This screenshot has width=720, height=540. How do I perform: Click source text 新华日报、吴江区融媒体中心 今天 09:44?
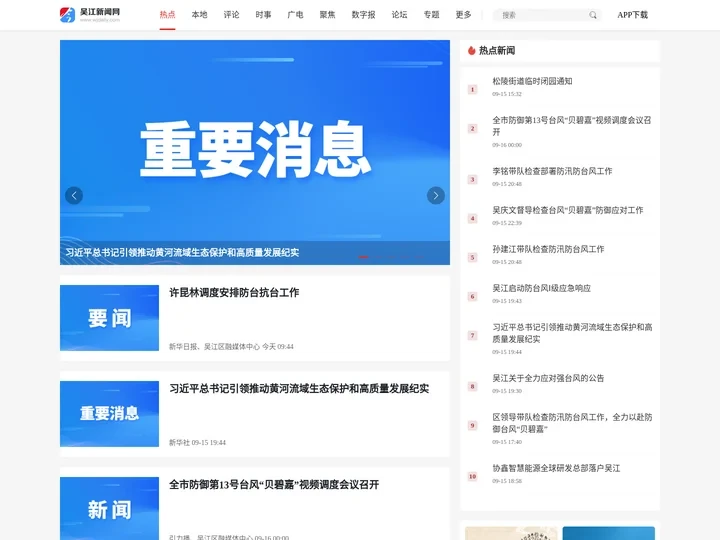pyautogui.click(x=231, y=347)
